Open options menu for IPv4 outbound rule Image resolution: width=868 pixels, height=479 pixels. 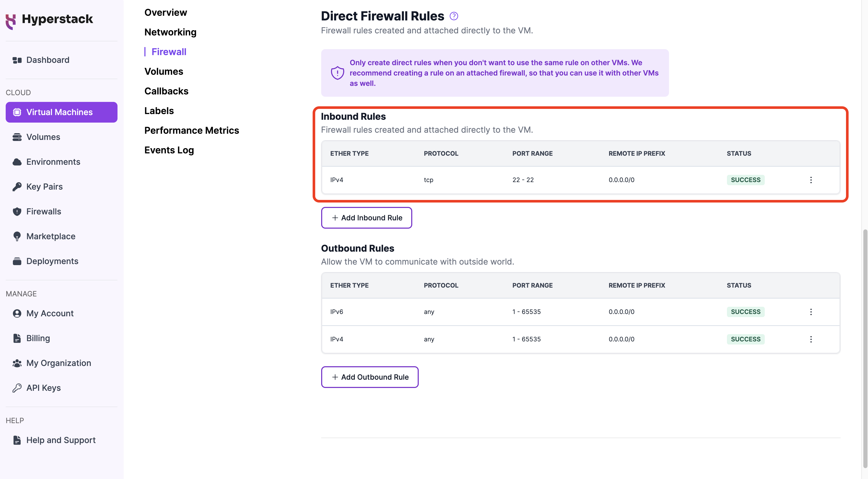point(811,339)
